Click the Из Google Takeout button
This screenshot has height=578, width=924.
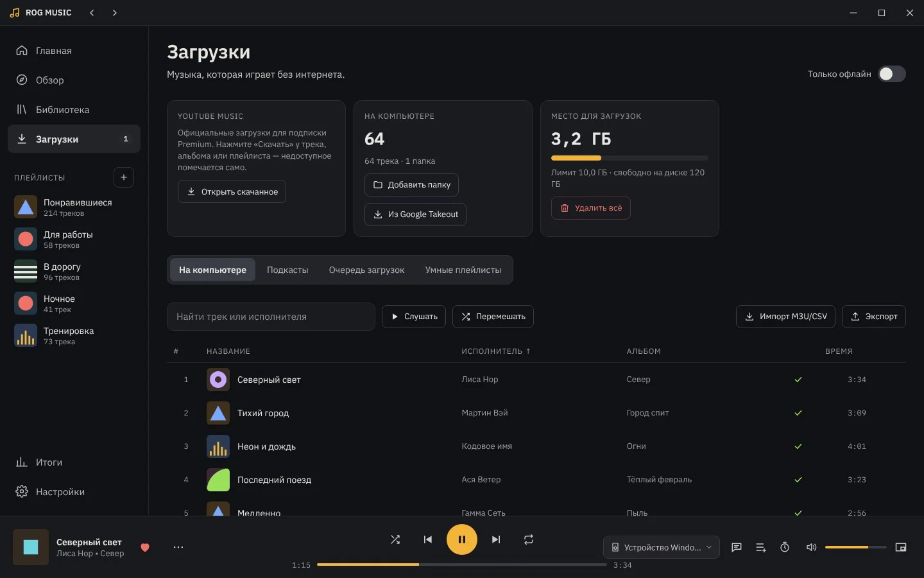(415, 215)
